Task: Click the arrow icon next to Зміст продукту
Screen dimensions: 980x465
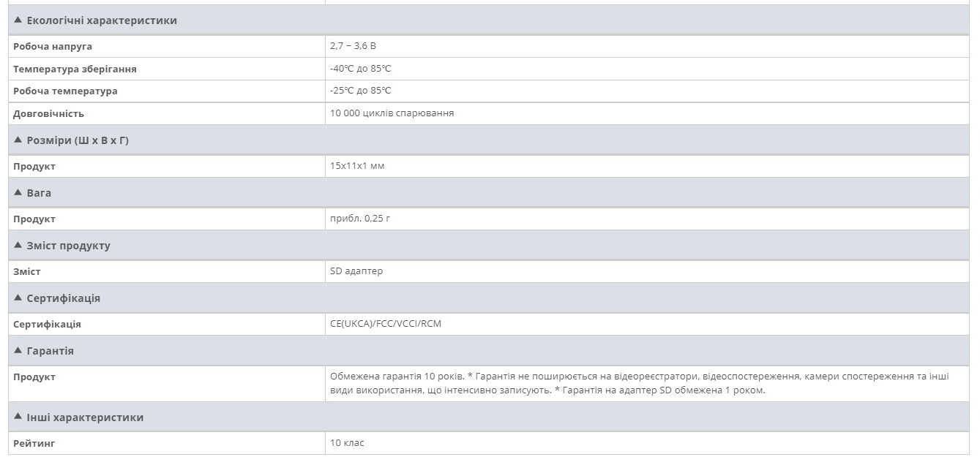Action: 18,245
